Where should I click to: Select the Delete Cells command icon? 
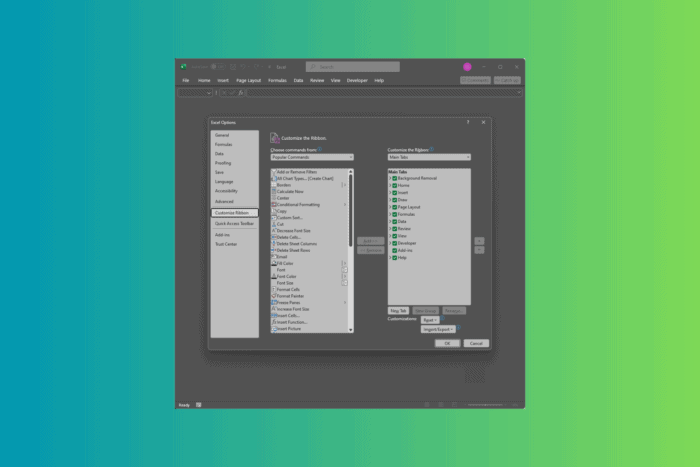[274, 237]
